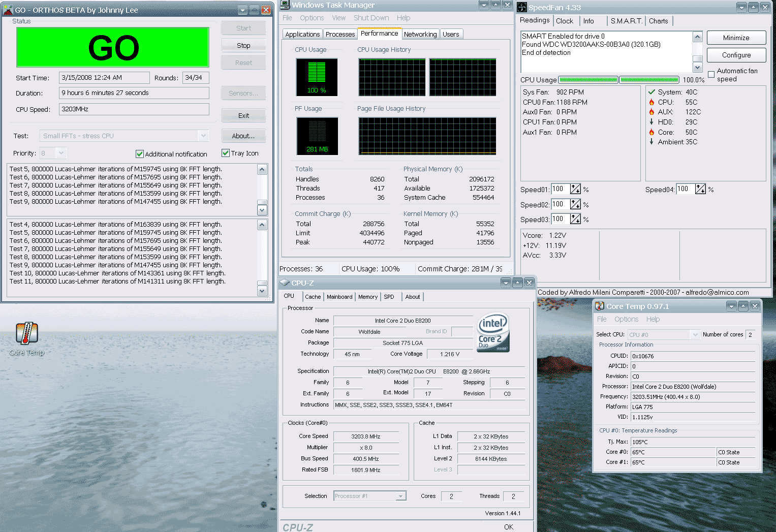Open the Core Temp desktop shortcut icon
776x532 pixels.
coord(27,333)
